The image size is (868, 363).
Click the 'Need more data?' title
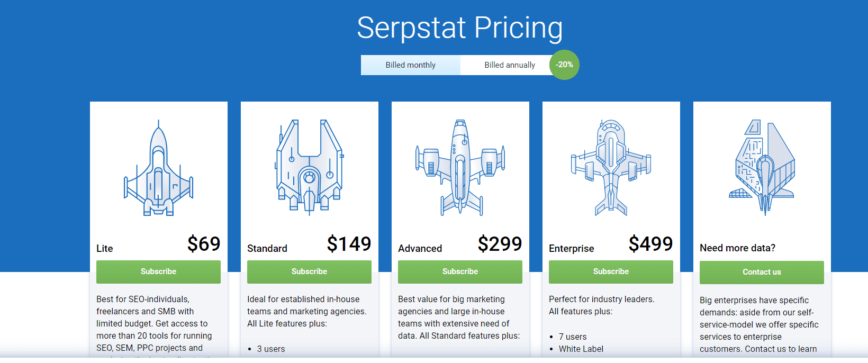point(737,248)
